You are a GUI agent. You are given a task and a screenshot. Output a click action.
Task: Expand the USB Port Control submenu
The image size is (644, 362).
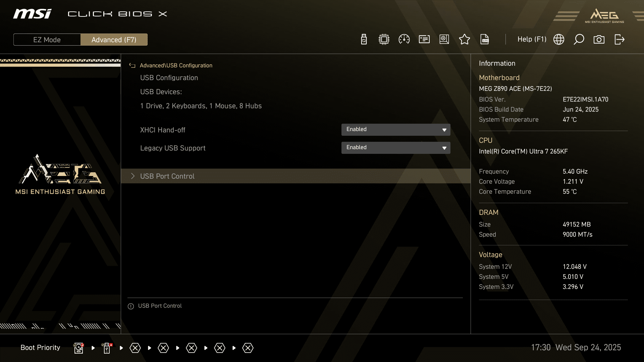(x=167, y=176)
